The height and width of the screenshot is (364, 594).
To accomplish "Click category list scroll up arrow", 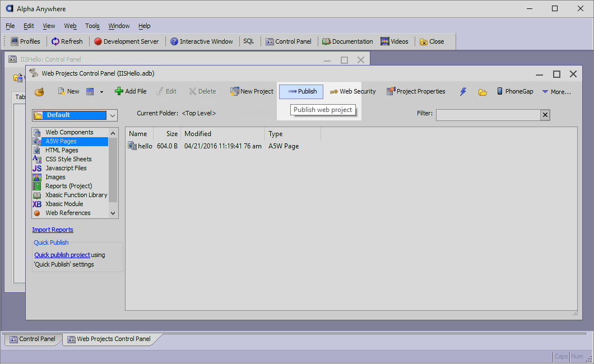I will (x=113, y=133).
